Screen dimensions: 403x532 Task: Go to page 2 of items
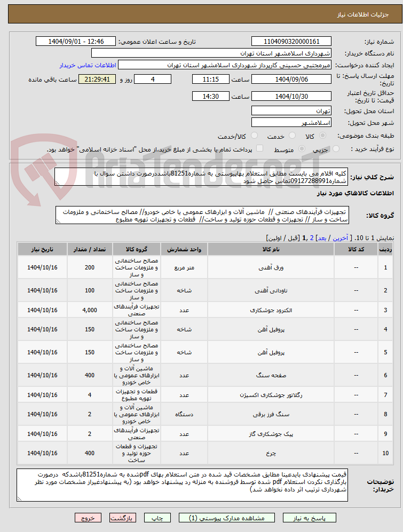tap(312, 238)
